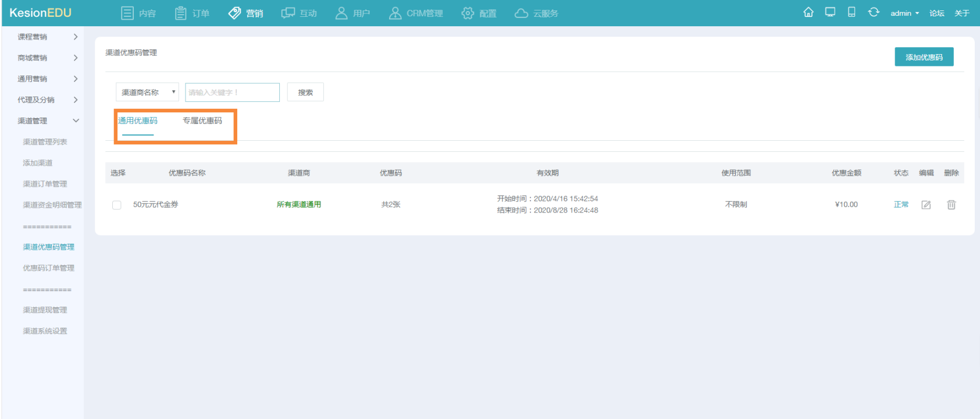Click the 添加优惠码 button
This screenshot has width=980, height=419.
(x=924, y=57)
